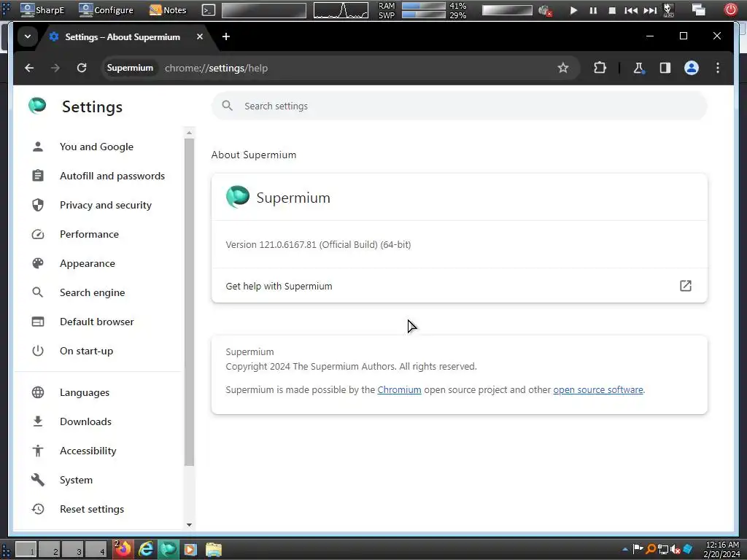Click the Pause media control
The width and height of the screenshot is (747, 560).
click(x=593, y=10)
